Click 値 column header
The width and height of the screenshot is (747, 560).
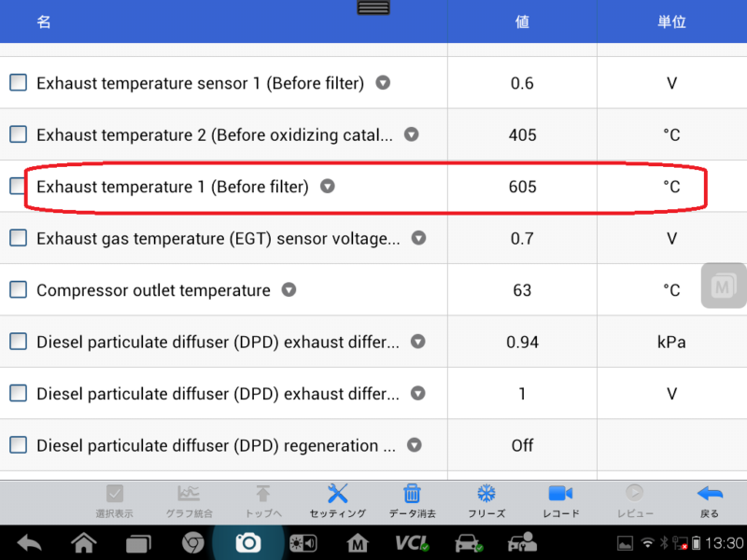coord(522,21)
